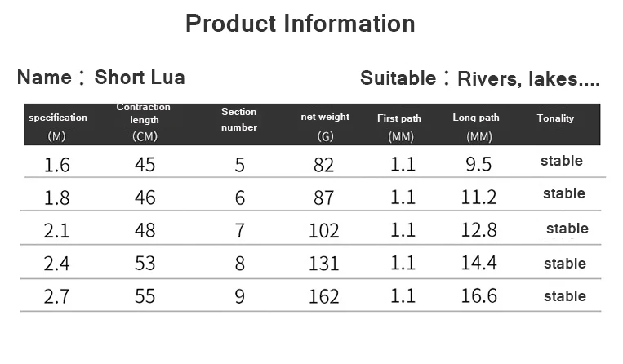Click net weight value 131
Screen dimensions: 623x364
(324, 264)
